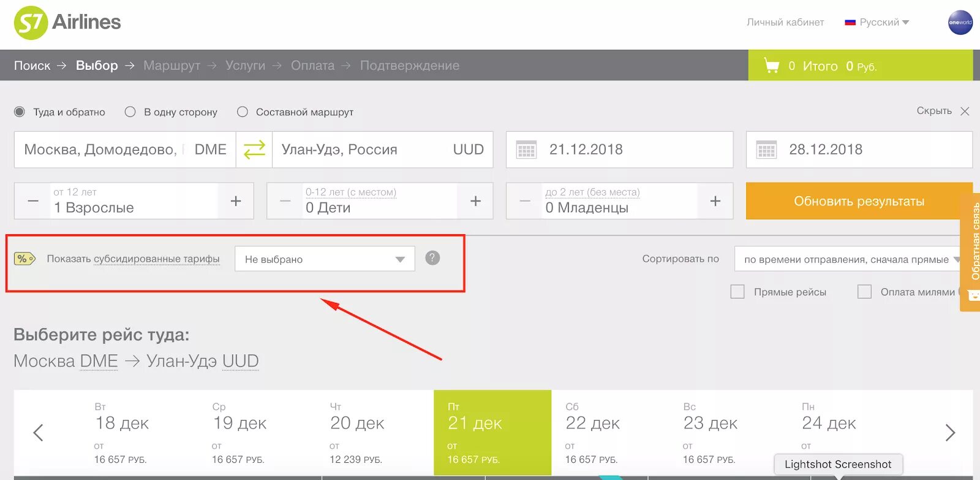Click the Итого cart total
The width and height of the screenshot is (980, 480).
(x=839, y=66)
